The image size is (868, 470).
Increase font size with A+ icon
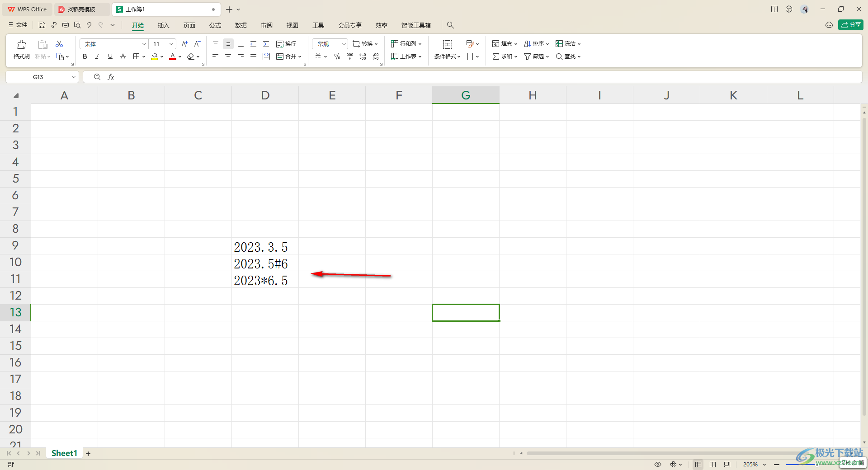click(x=184, y=44)
